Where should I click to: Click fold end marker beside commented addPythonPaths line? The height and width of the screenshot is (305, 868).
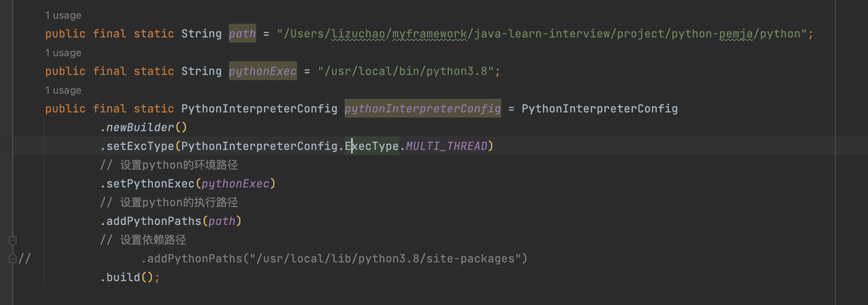13,258
